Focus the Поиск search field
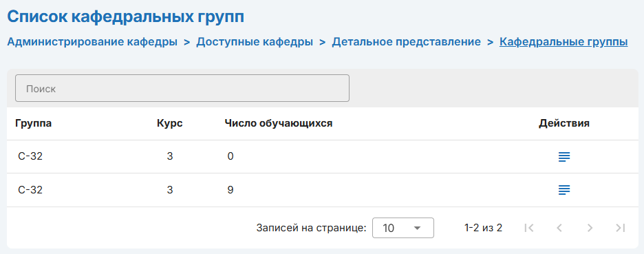The height and width of the screenshot is (254, 644). 182,88
